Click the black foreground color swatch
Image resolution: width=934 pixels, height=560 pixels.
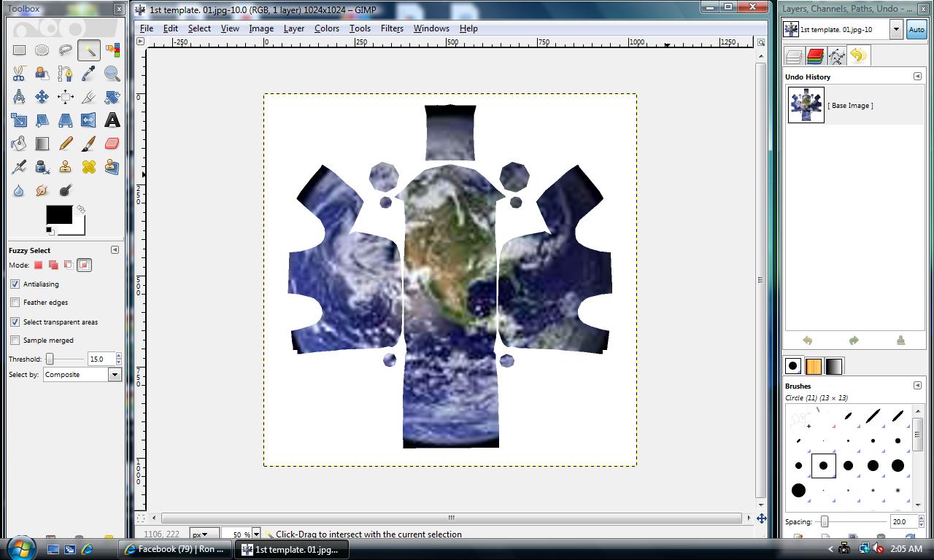coord(58,214)
